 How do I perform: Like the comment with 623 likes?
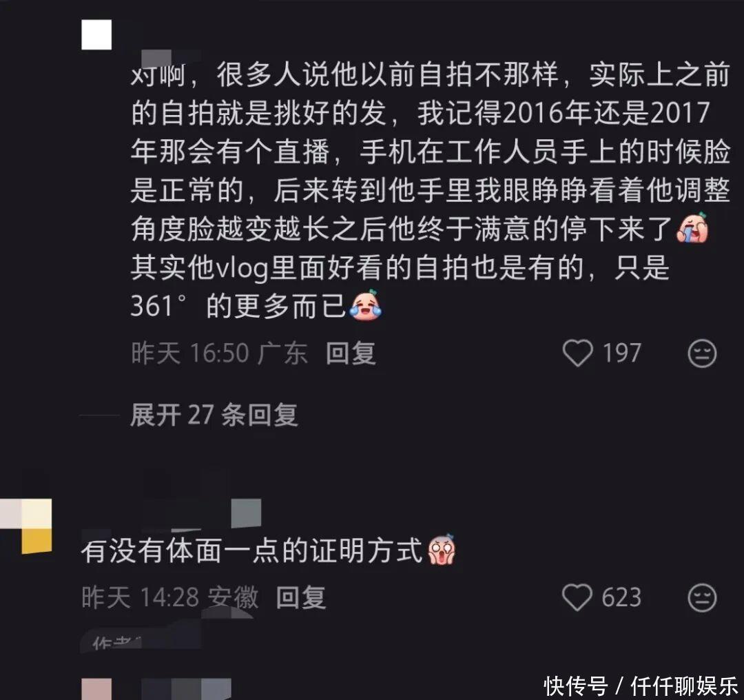(577, 597)
